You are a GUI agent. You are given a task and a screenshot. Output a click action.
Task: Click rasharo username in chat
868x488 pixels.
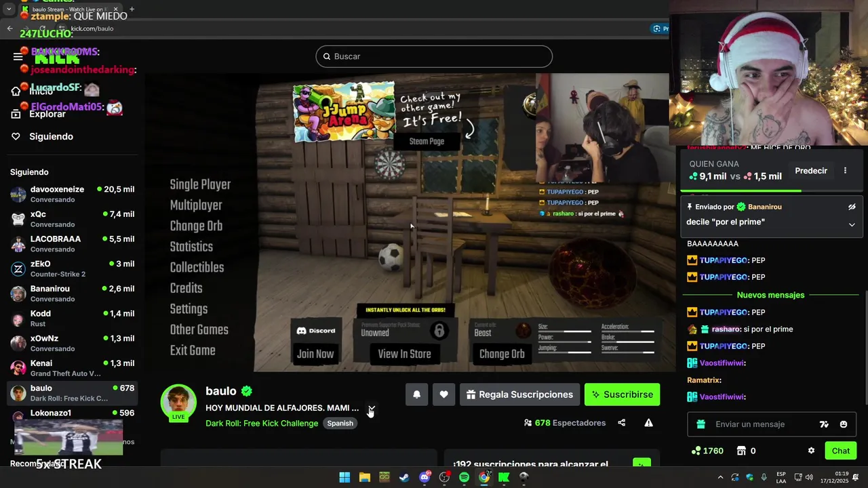point(726,329)
